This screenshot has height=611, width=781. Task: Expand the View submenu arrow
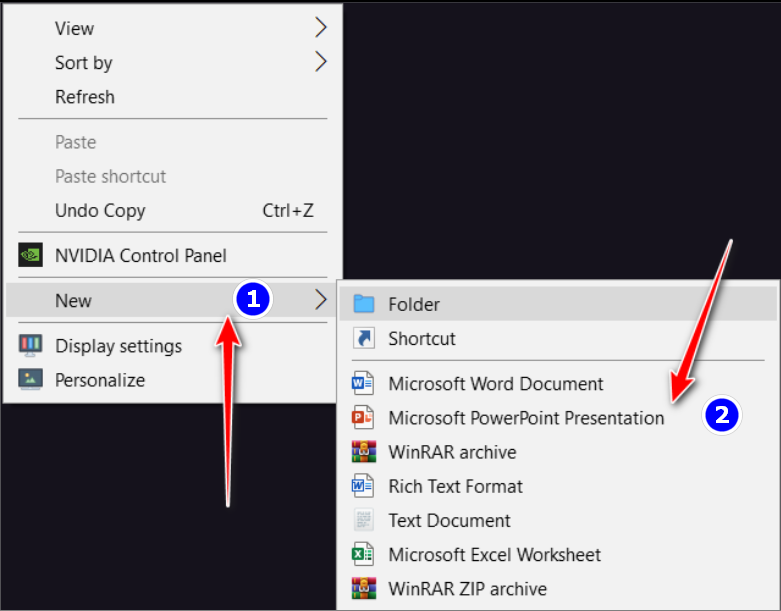(x=320, y=26)
